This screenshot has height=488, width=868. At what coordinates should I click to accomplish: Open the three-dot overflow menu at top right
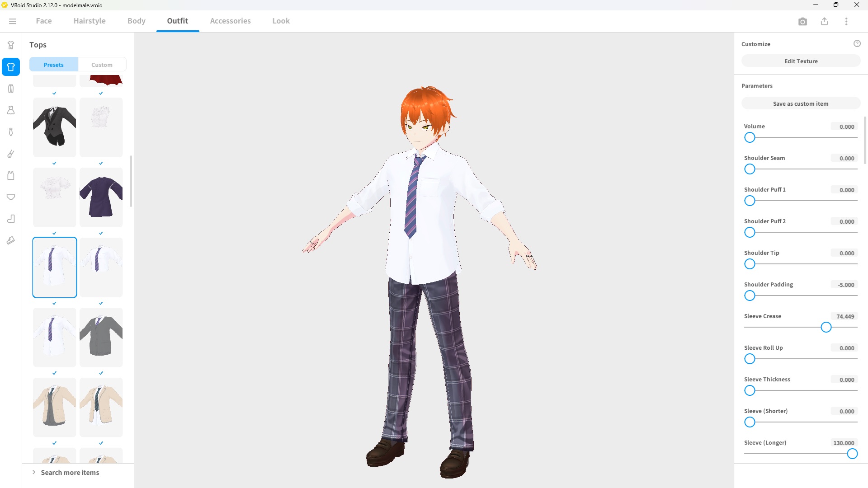pos(846,21)
